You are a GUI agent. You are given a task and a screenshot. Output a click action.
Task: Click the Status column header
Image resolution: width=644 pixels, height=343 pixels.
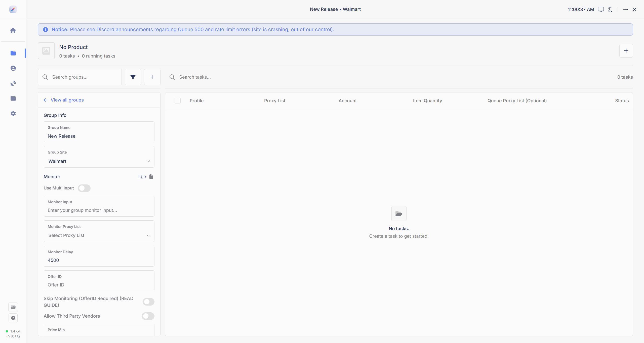coord(622,101)
